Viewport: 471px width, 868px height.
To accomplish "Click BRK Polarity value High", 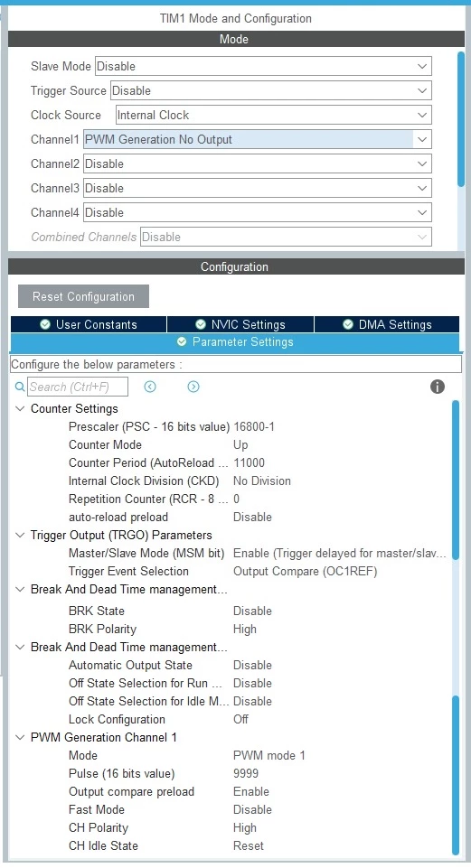I will pyautogui.click(x=245, y=630).
